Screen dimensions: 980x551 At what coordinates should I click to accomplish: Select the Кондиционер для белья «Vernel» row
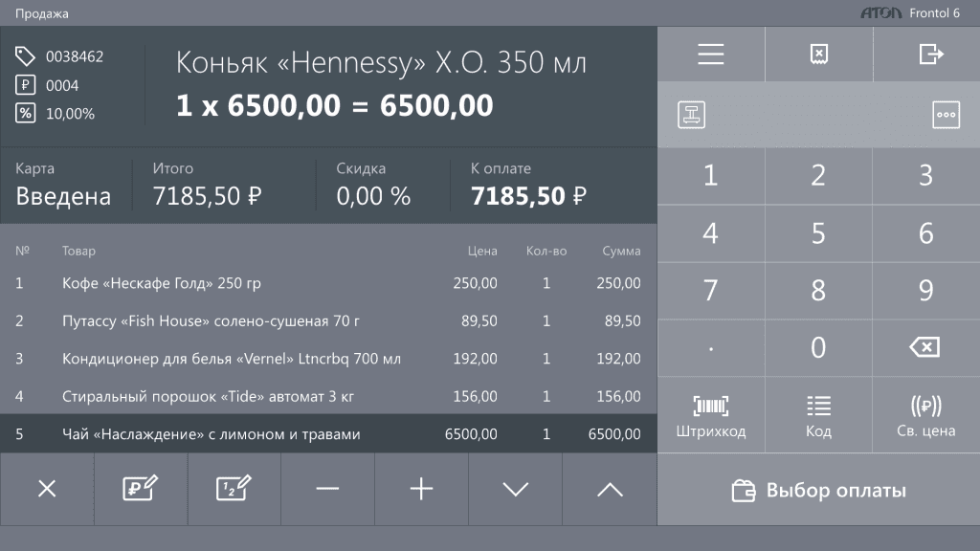coord(328,359)
